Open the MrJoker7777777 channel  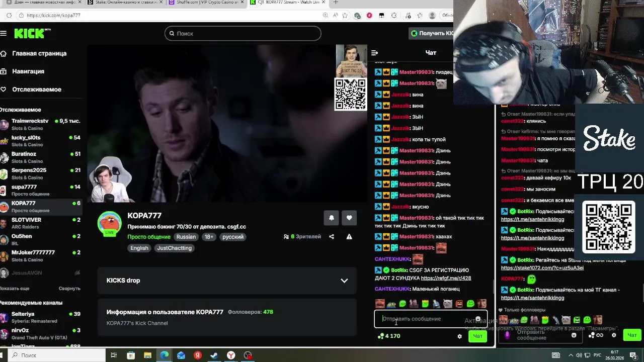[x=40, y=255]
